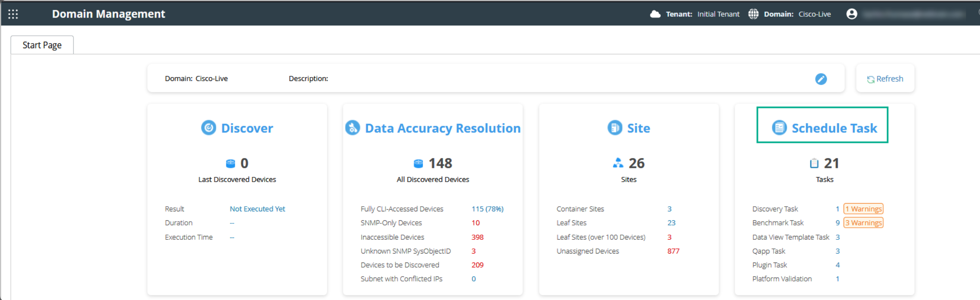This screenshot has width=980, height=300.
Task: Switch to the Start Page tab
Action: [42, 45]
